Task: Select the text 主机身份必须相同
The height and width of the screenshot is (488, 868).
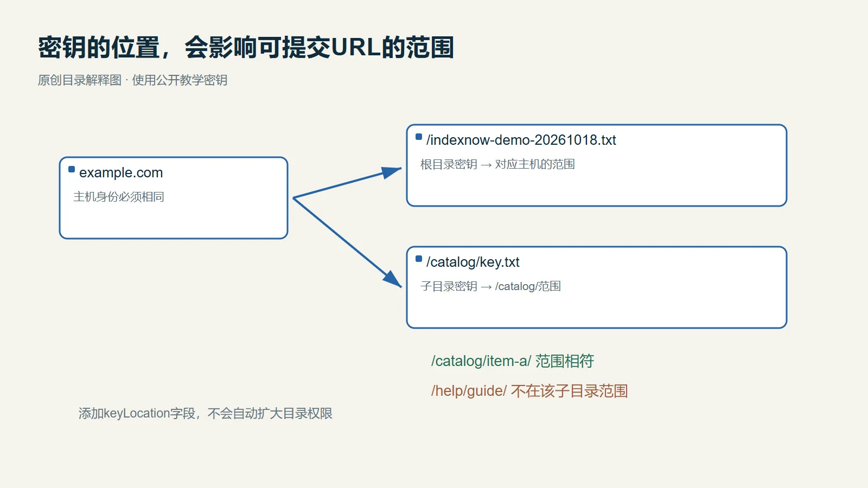Action: (119, 197)
